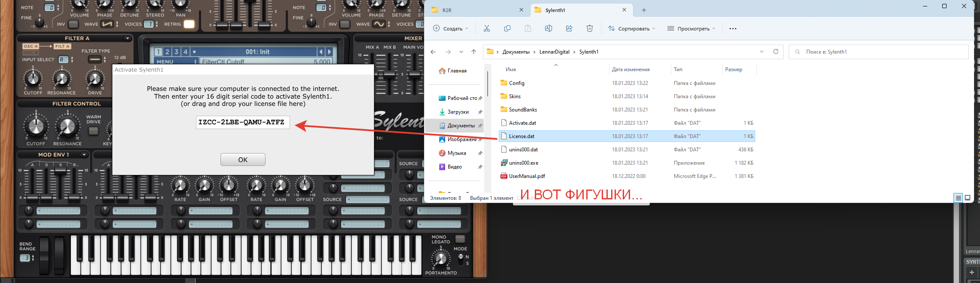Go to next preset with right arrow
Image resolution: width=980 pixels, height=283 pixels.
(329, 52)
